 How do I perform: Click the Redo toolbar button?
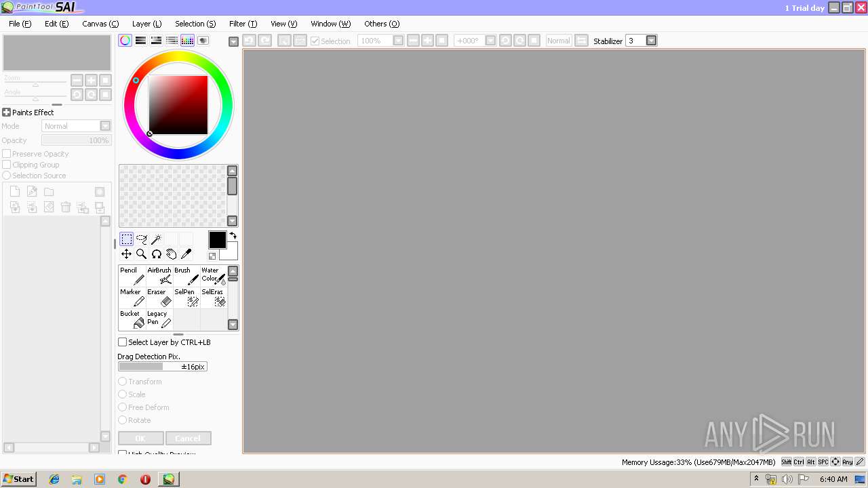pos(265,41)
